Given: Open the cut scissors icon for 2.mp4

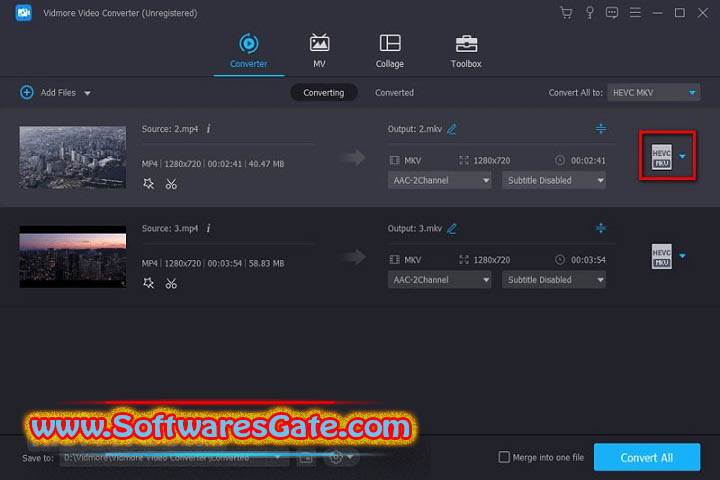Looking at the screenshot, I should click(171, 184).
